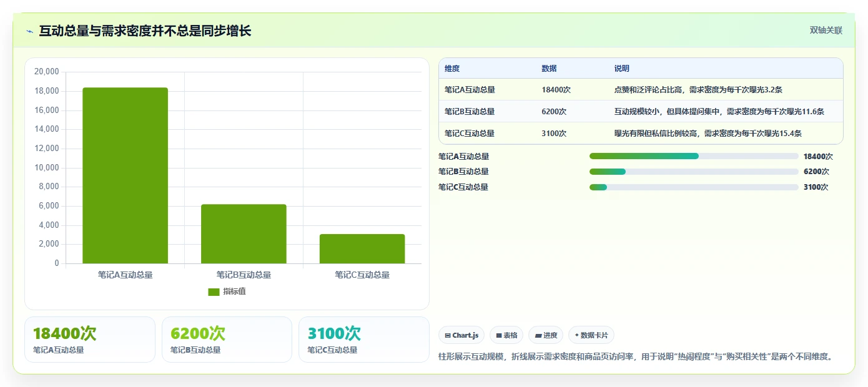
Task: Click the footer note starting 柱形展示互动规模
Action: click(637, 357)
